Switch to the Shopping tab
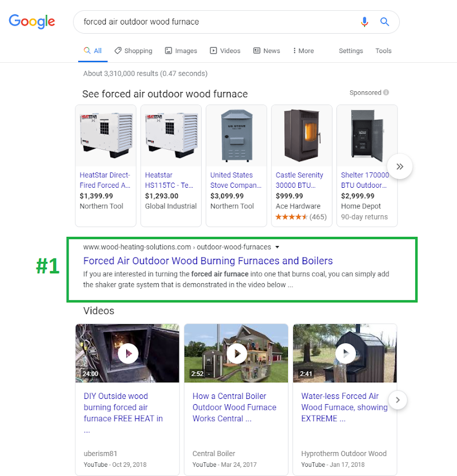This screenshot has height=476, width=457. (x=133, y=51)
